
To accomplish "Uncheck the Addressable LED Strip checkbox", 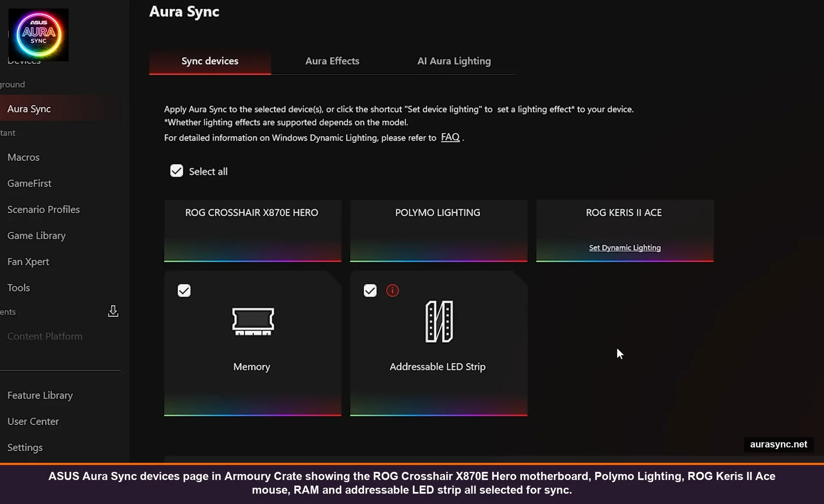I will 370,290.
